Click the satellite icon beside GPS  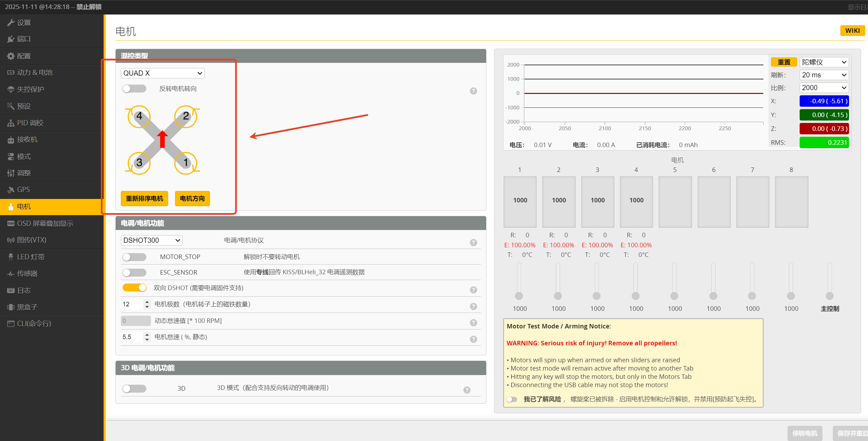(x=11, y=190)
